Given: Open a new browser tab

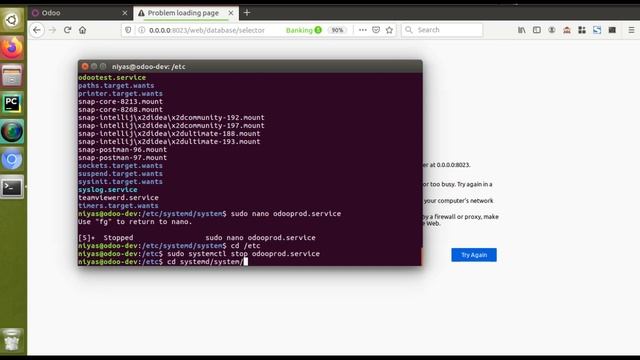Looking at the screenshot, I should click(247, 13).
